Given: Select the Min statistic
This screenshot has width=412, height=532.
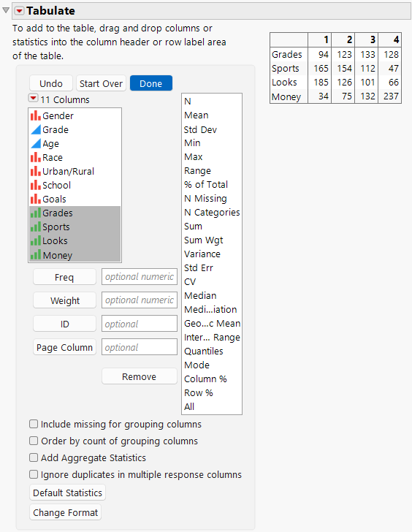Looking at the screenshot, I should tap(192, 142).
